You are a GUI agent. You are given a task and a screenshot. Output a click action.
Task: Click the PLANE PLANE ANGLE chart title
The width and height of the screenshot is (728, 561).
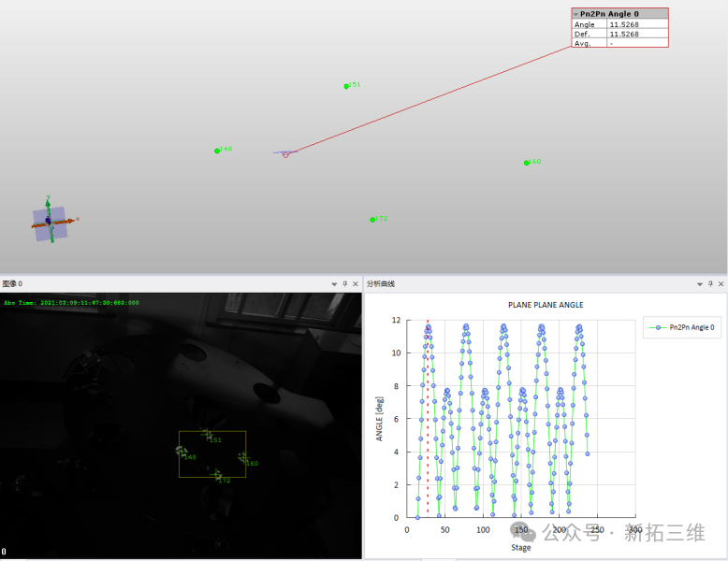click(546, 305)
